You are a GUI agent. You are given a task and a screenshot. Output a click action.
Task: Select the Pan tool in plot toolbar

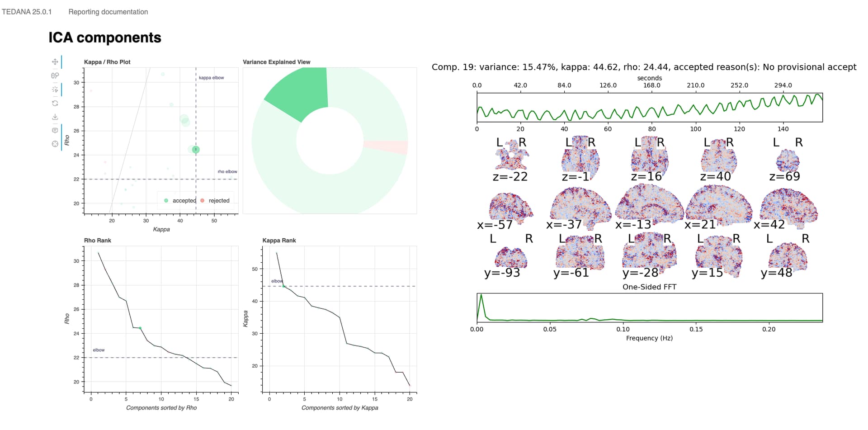tap(55, 62)
